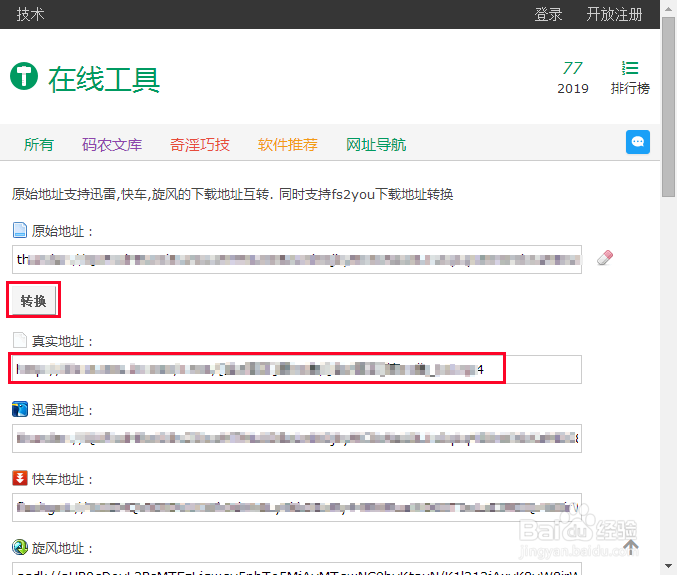677x575 pixels.
Task: Click the 真实地址 label text
Action: tap(62, 341)
